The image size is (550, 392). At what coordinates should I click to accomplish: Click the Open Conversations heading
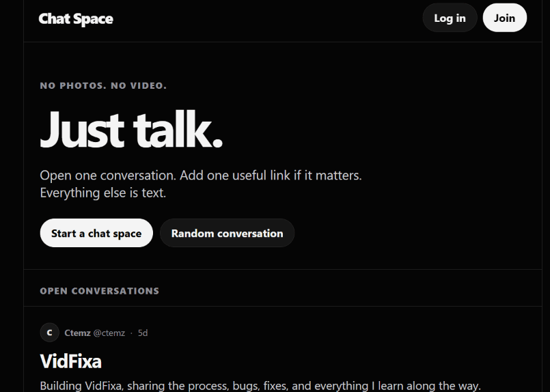100,291
